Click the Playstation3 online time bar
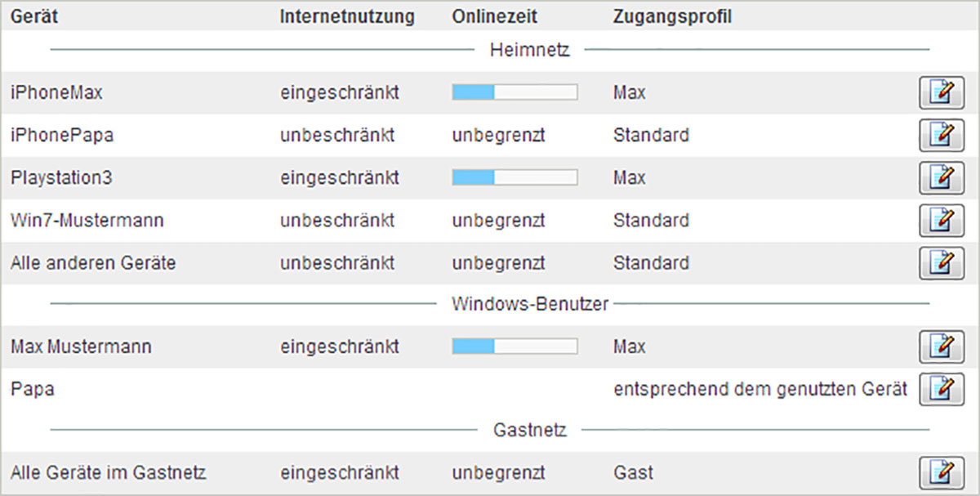980x496 pixels. (514, 178)
